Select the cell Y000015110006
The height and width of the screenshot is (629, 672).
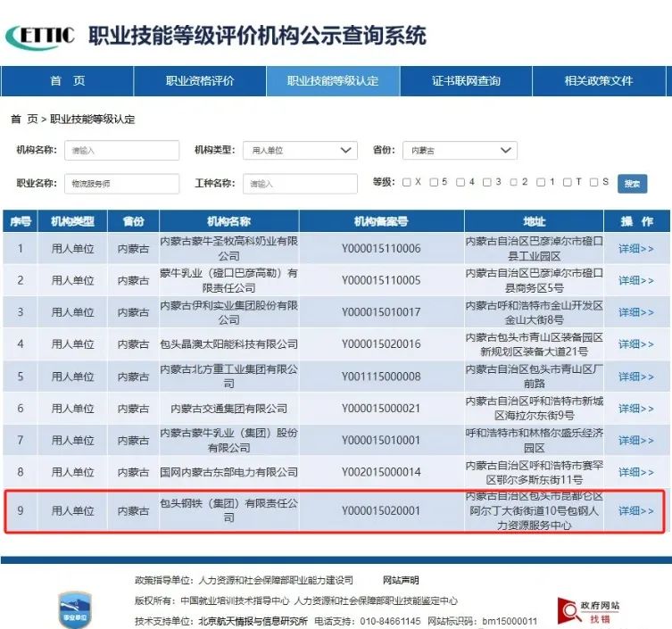[x=381, y=249]
